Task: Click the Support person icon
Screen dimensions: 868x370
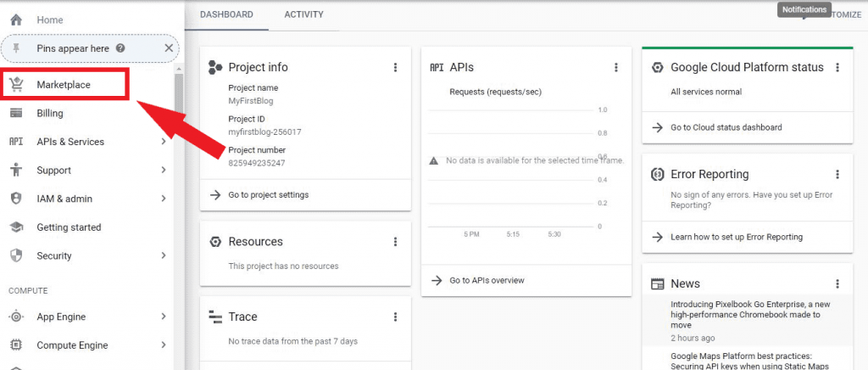Action: (x=16, y=170)
